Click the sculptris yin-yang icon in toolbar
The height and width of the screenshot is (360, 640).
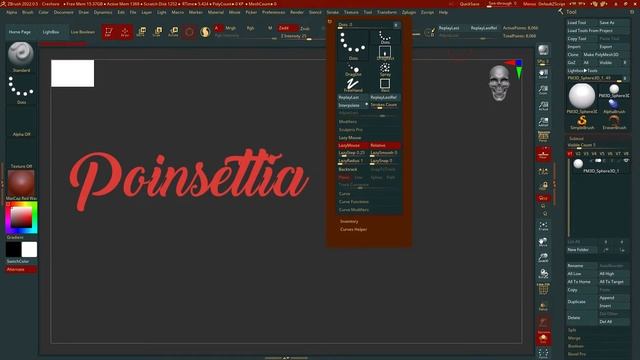[x=205, y=32]
